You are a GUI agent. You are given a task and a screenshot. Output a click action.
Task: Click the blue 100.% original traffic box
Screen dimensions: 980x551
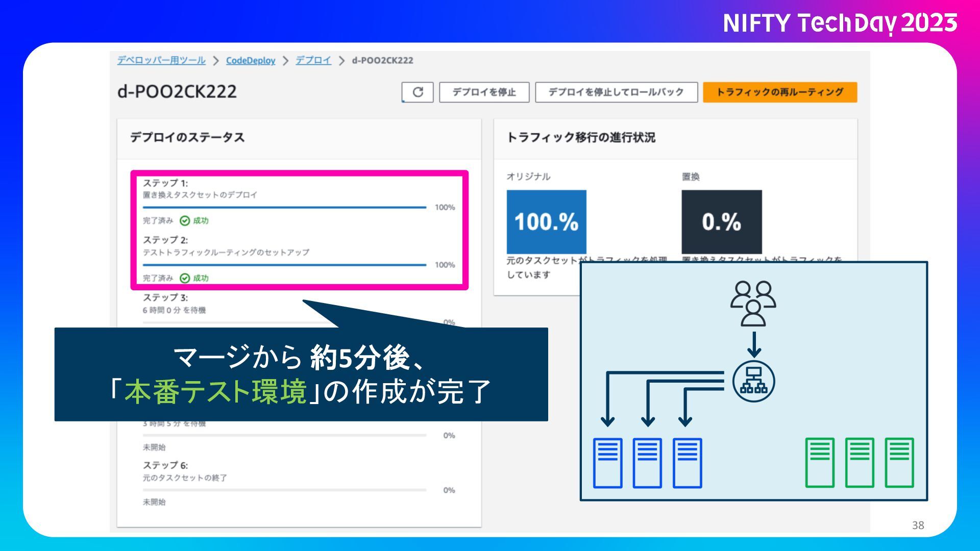(x=546, y=221)
